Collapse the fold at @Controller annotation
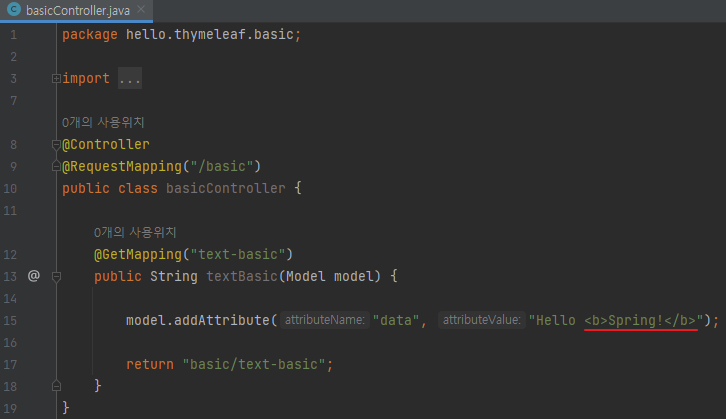This screenshot has height=419, width=726. (x=56, y=145)
